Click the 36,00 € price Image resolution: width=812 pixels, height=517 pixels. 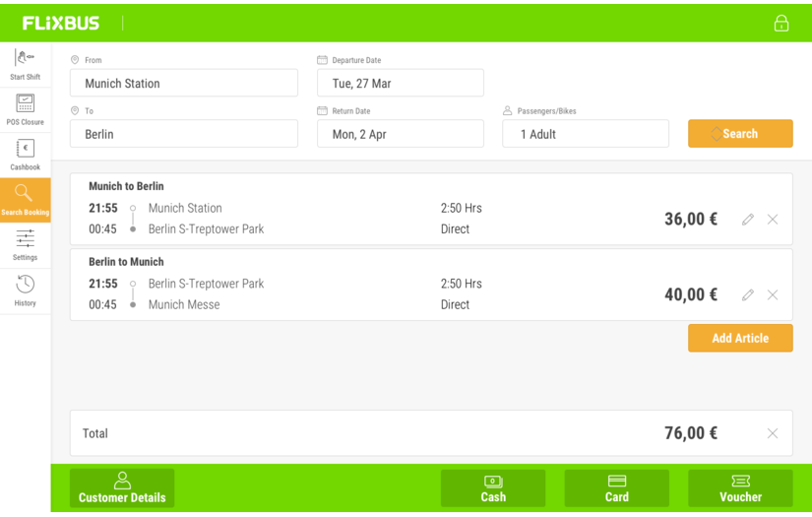tap(691, 220)
